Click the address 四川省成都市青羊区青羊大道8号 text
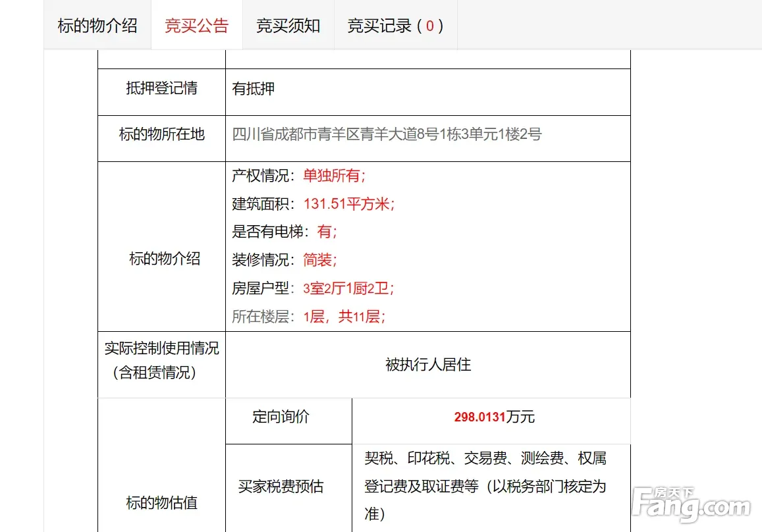762x532 pixels. (x=387, y=134)
